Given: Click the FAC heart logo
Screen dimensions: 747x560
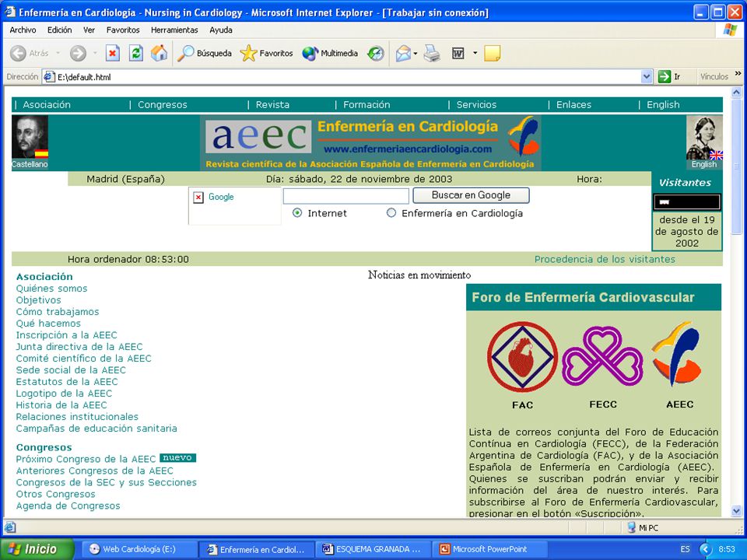Looking at the screenshot, I should coord(522,357).
